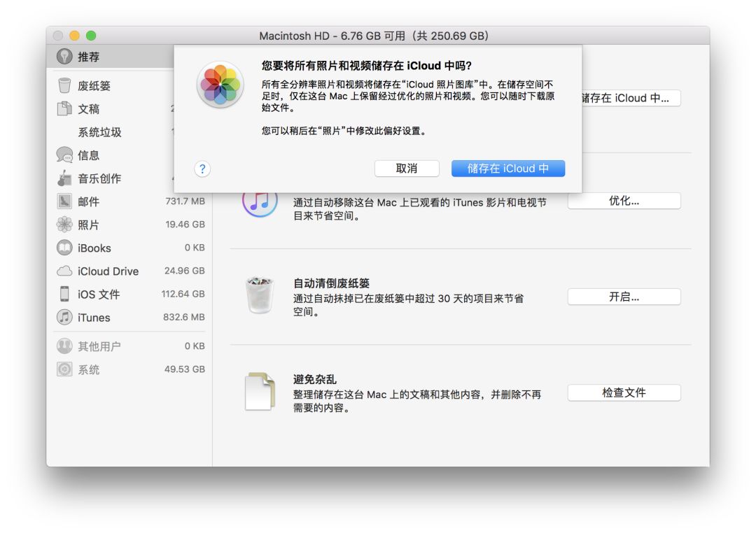Click the flower icon beside 照片 in the sidebar
This screenshot has width=756, height=533.
click(64, 225)
